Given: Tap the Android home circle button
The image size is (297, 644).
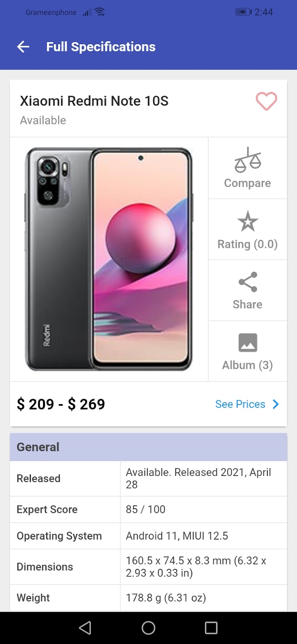Looking at the screenshot, I should coord(148,628).
